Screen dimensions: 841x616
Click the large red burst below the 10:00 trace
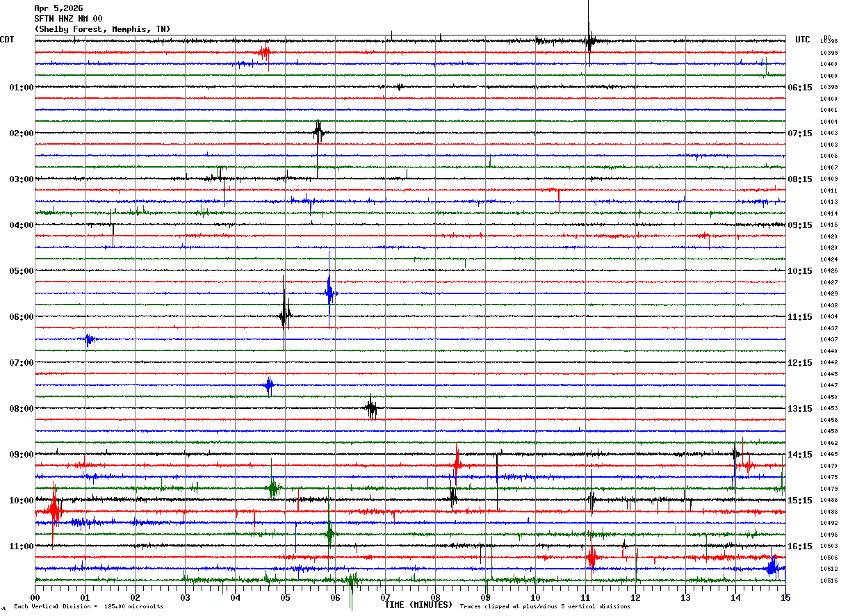point(54,512)
